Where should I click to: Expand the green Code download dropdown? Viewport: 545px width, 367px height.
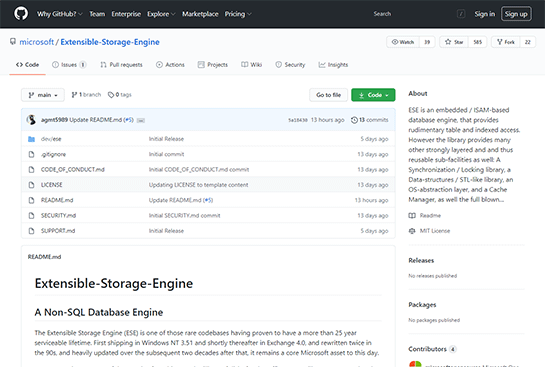point(373,95)
